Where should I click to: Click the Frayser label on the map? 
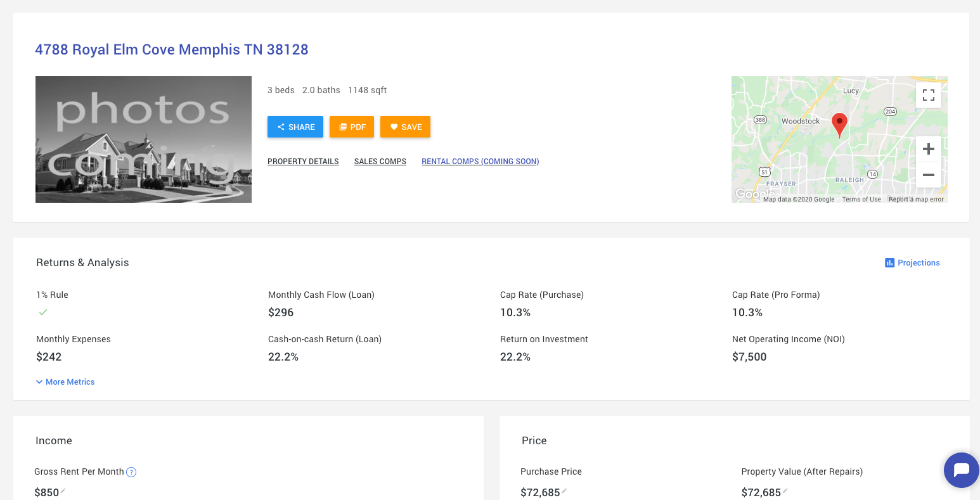(781, 184)
